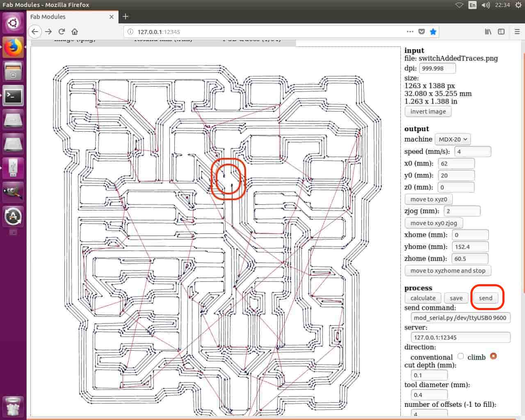Viewport: 525px width, 420px height.
Task: Click save button under process
Action: pyautogui.click(x=456, y=298)
